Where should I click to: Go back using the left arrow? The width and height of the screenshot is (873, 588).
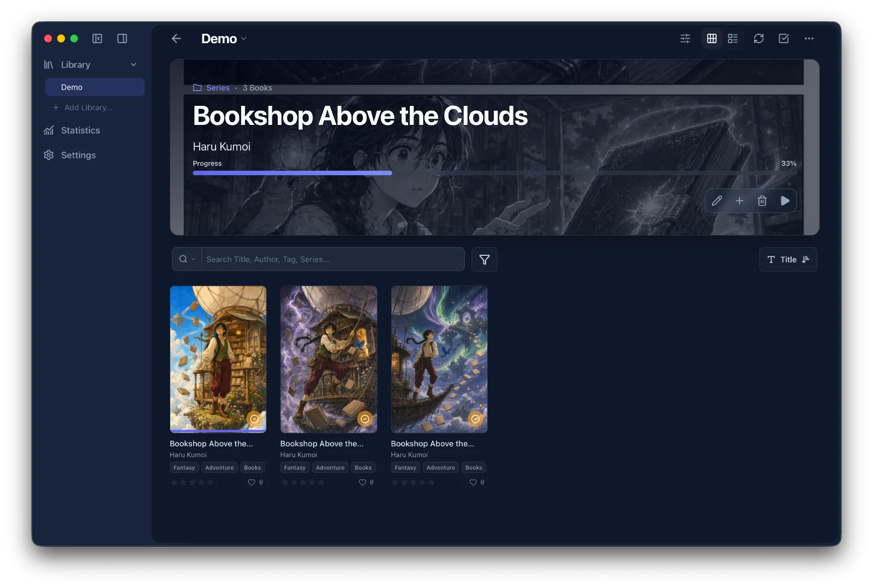tap(176, 38)
